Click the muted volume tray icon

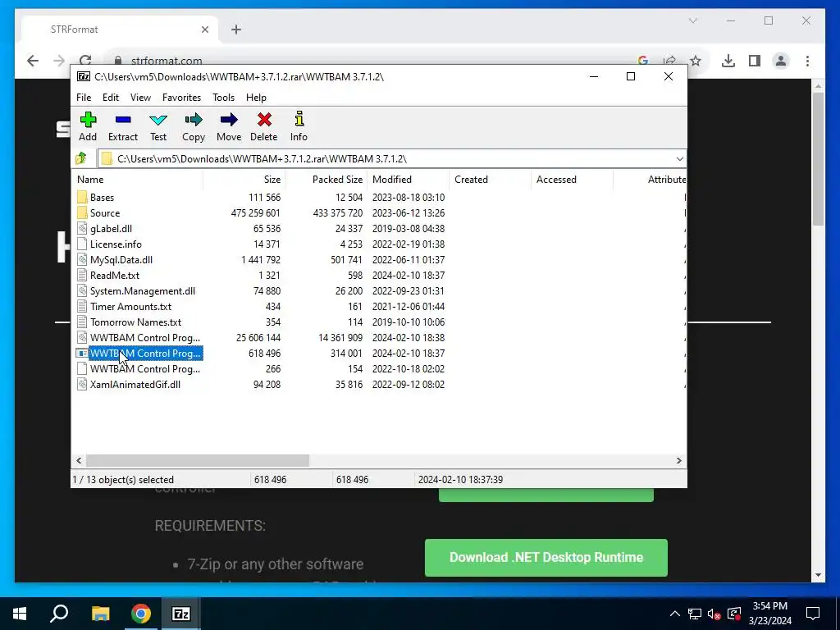714,614
